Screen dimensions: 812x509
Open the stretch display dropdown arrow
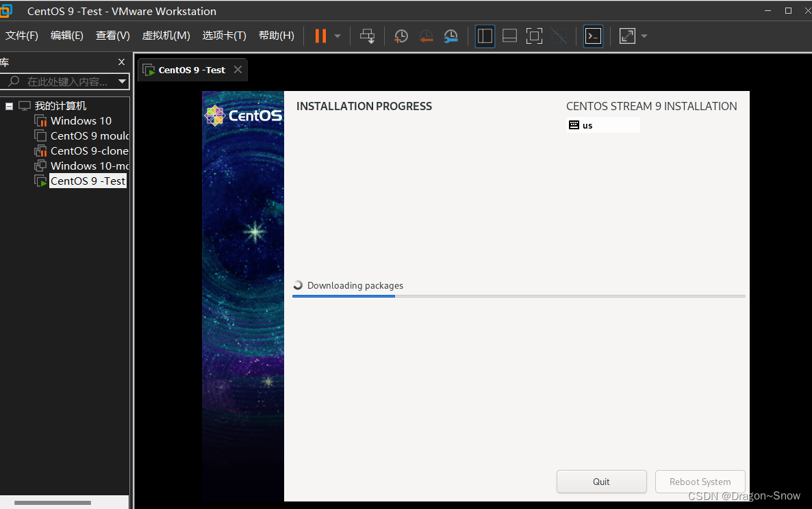(x=644, y=36)
